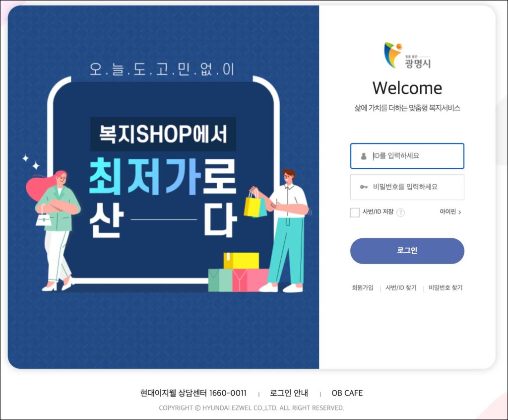Image resolution: width=508 pixels, height=420 pixels.
Task: Open the 회원가입 sign-up link
Action: [363, 287]
